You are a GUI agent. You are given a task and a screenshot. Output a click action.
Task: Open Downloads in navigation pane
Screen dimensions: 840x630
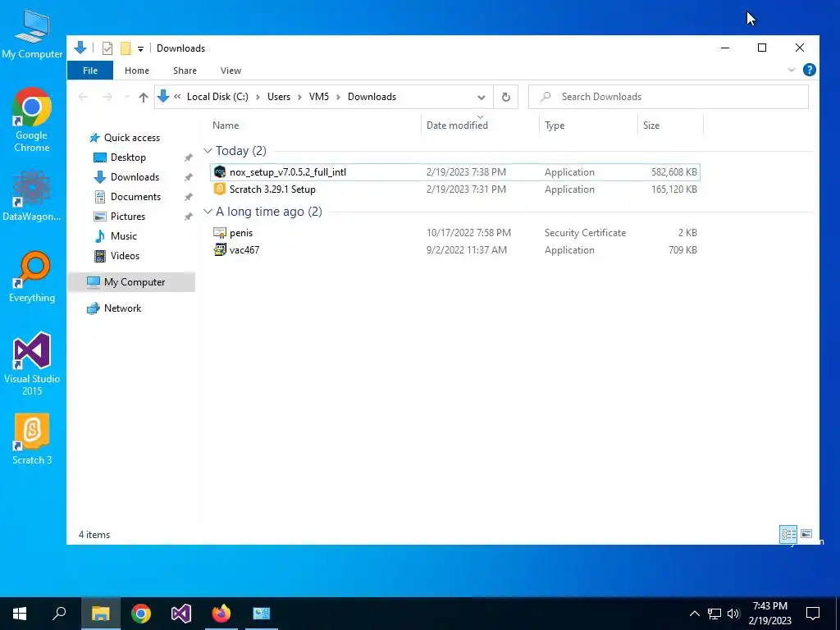pyautogui.click(x=135, y=177)
